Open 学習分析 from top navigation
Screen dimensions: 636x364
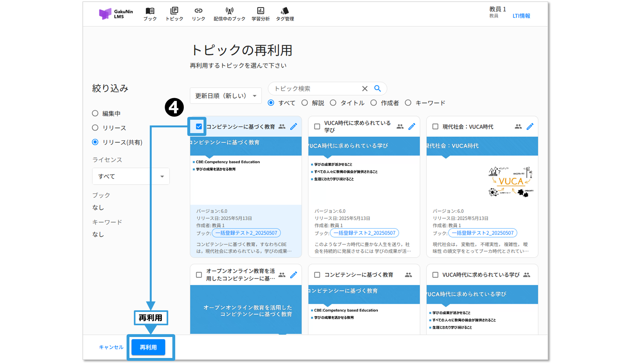tap(260, 14)
